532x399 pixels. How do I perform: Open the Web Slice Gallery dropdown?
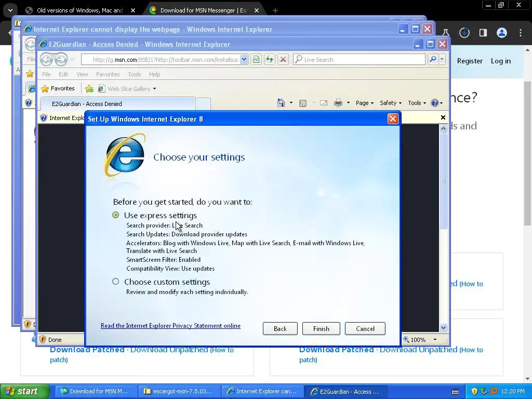(127, 89)
